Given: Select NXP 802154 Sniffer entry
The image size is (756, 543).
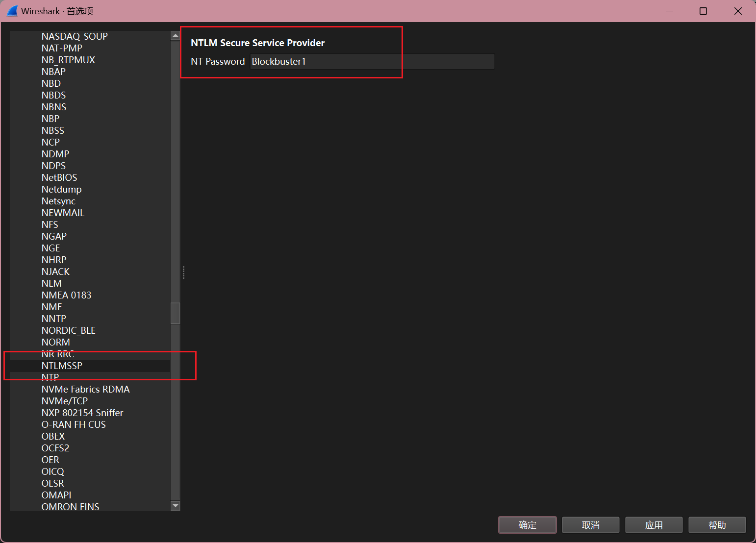Looking at the screenshot, I should pos(82,413).
